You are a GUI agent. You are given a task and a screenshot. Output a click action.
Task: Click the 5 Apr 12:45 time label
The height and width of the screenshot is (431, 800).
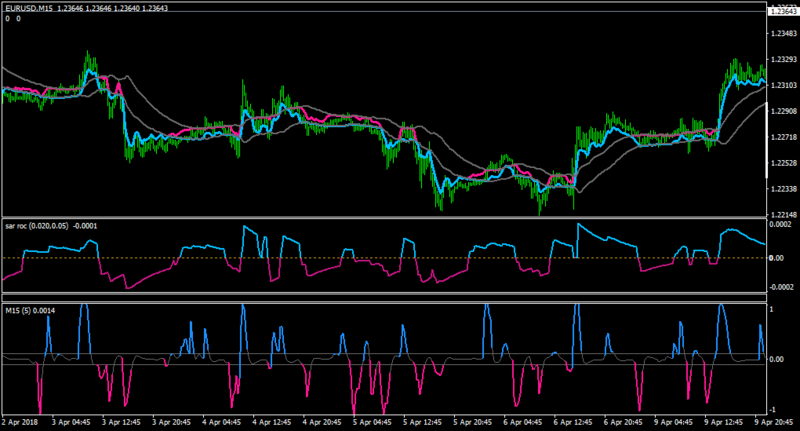pos(422,422)
